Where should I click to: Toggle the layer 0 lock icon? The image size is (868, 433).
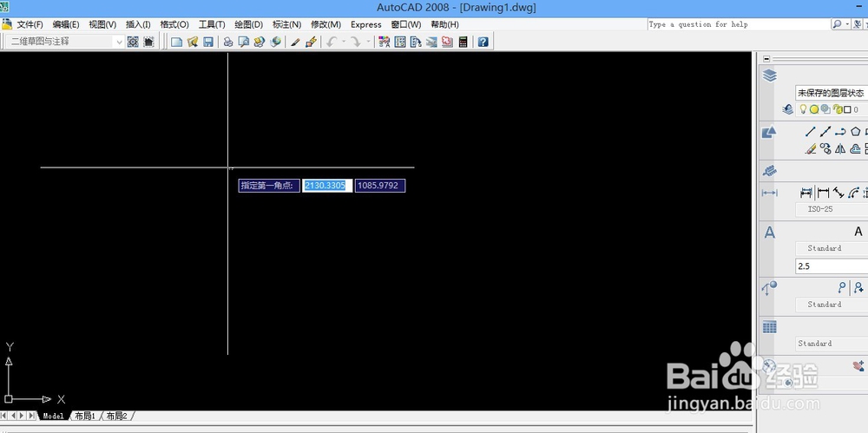(838, 109)
